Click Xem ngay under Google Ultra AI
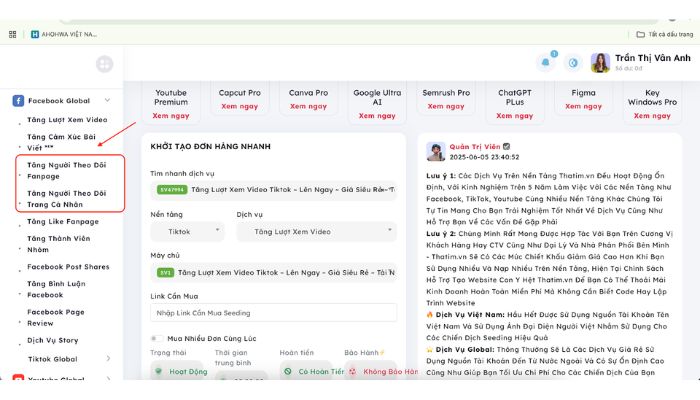The image size is (700, 400). [377, 116]
